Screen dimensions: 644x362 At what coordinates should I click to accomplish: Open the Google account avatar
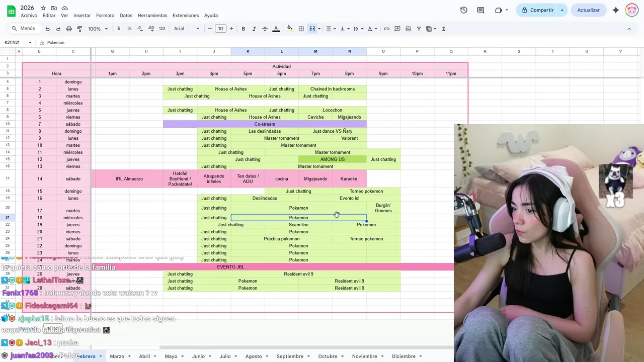click(x=632, y=10)
